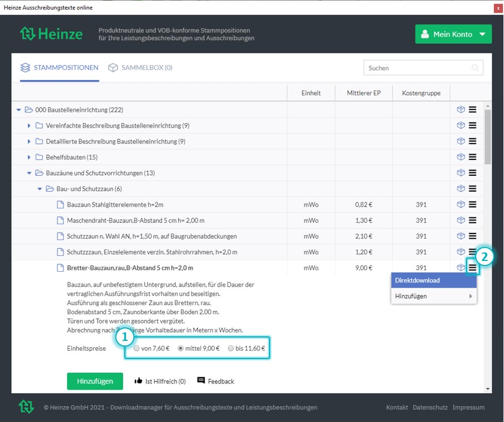Switch to the Stammpositionen tab
504x422 pixels.
click(60, 67)
